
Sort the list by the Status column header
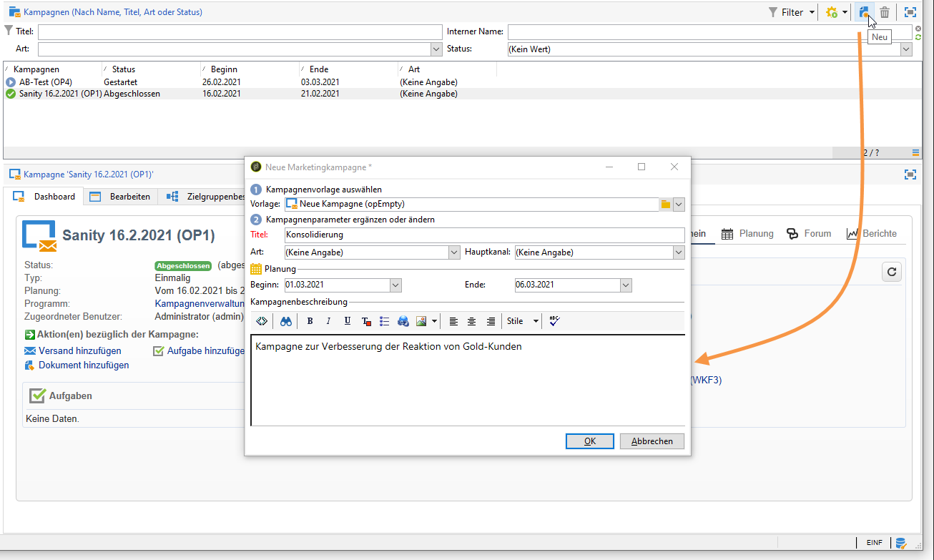point(152,69)
